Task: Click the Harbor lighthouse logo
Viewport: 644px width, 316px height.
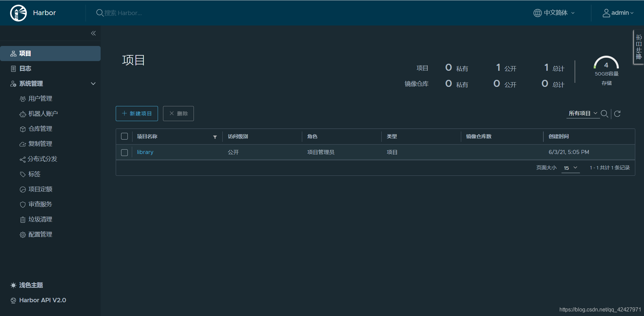Action: [x=18, y=13]
